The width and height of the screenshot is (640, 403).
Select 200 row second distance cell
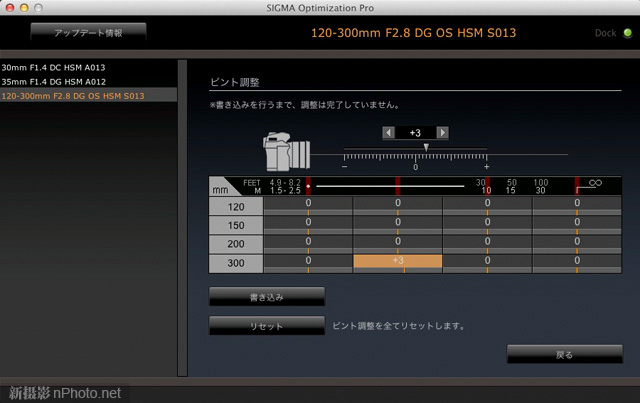pos(398,244)
